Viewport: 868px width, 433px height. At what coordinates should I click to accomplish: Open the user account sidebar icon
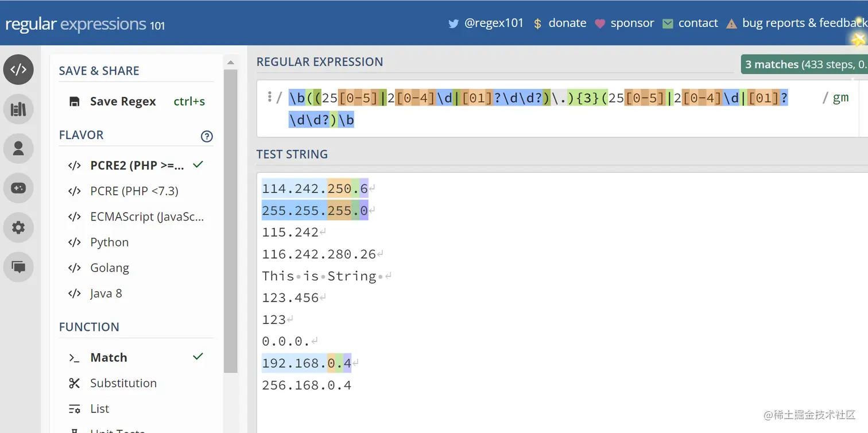(x=18, y=149)
